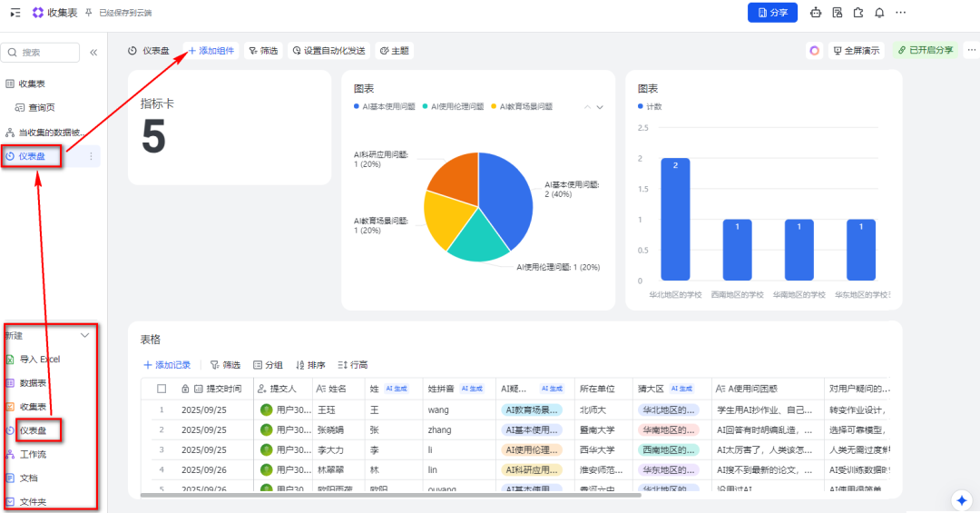Screen dimensions: 980x513
Task: Click the 提交时间 column header
Action: pyautogui.click(x=216, y=389)
